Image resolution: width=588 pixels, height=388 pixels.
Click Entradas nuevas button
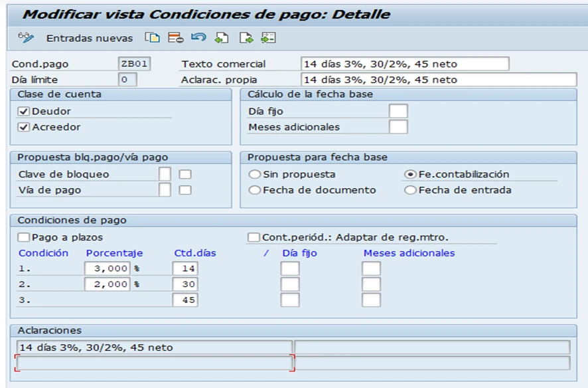pyautogui.click(x=90, y=39)
